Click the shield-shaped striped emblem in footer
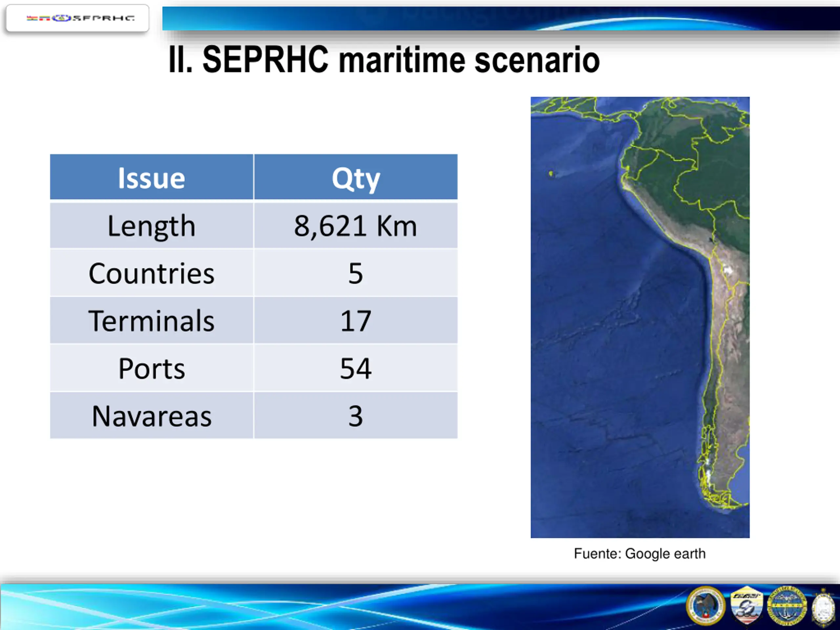 pos(746,605)
